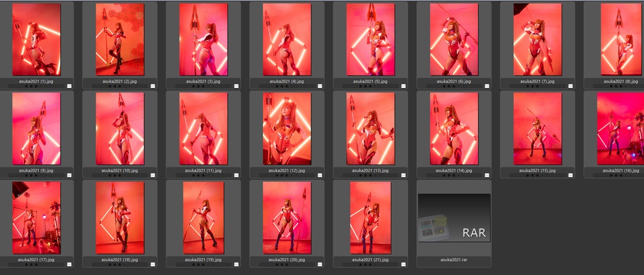Click the tag box icon under asuka2021 (10).jpg
644x275 pixels.
[153, 175]
